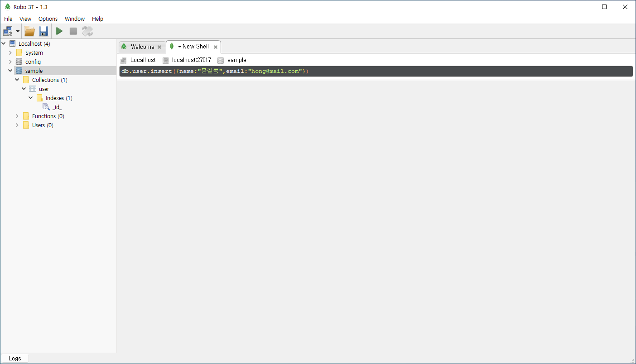Select Collections (1) in the tree
Screen dimensions: 636x364
[x=50, y=80]
